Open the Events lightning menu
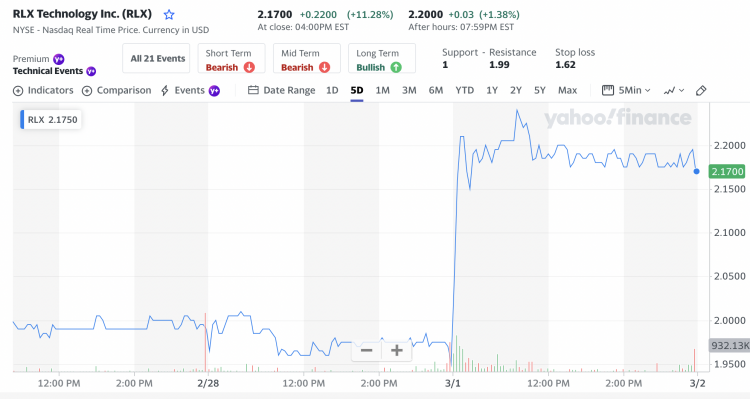 [x=190, y=90]
